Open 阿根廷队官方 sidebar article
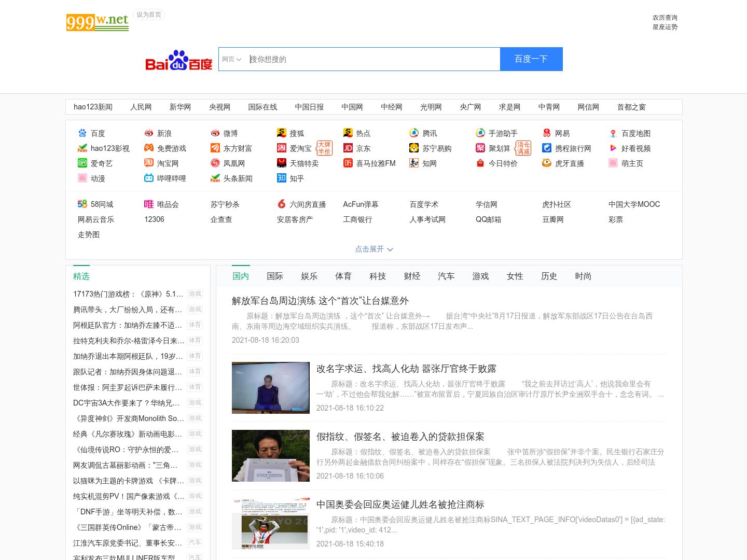 (x=128, y=325)
